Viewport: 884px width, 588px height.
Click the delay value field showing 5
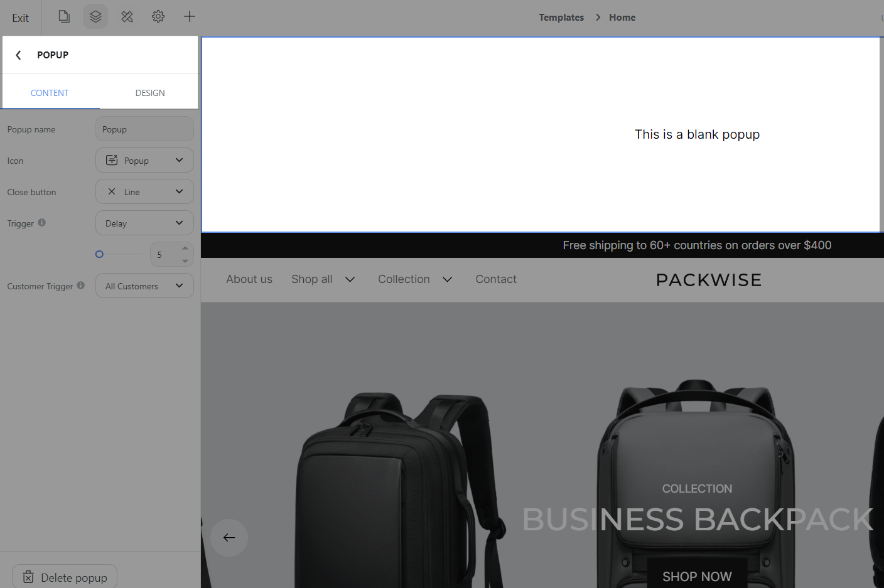[x=165, y=255]
